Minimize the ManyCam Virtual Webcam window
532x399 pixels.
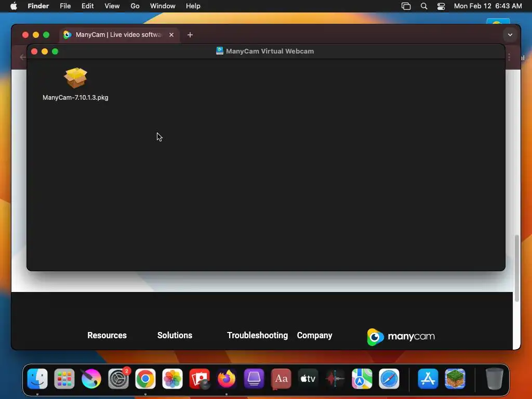pyautogui.click(x=45, y=51)
